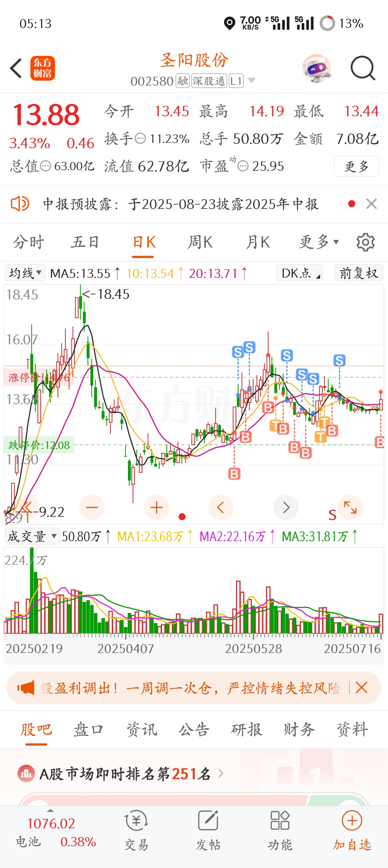Tap the 圣阳股份 stock title
Screen dimensions: 388x868
194,60
